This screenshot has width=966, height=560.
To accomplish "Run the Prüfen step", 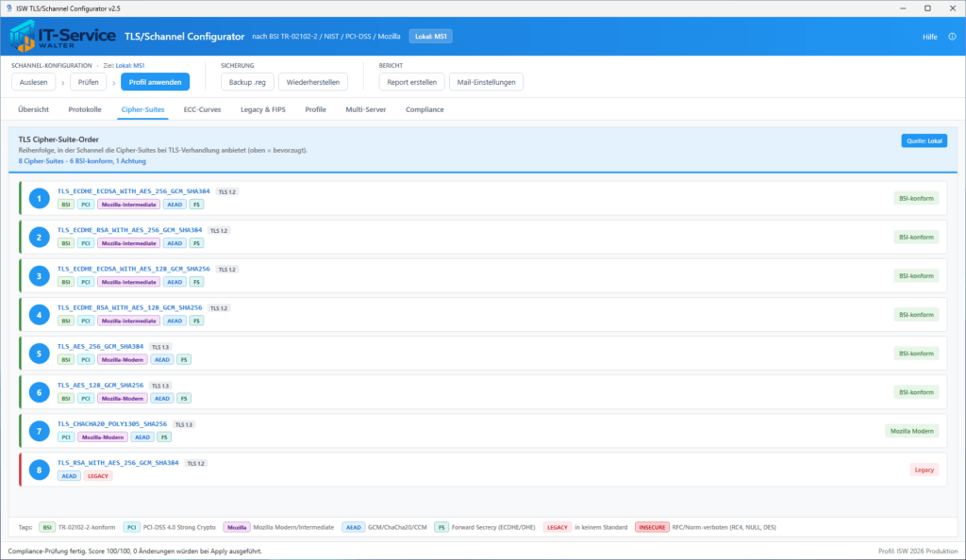I will coord(88,82).
